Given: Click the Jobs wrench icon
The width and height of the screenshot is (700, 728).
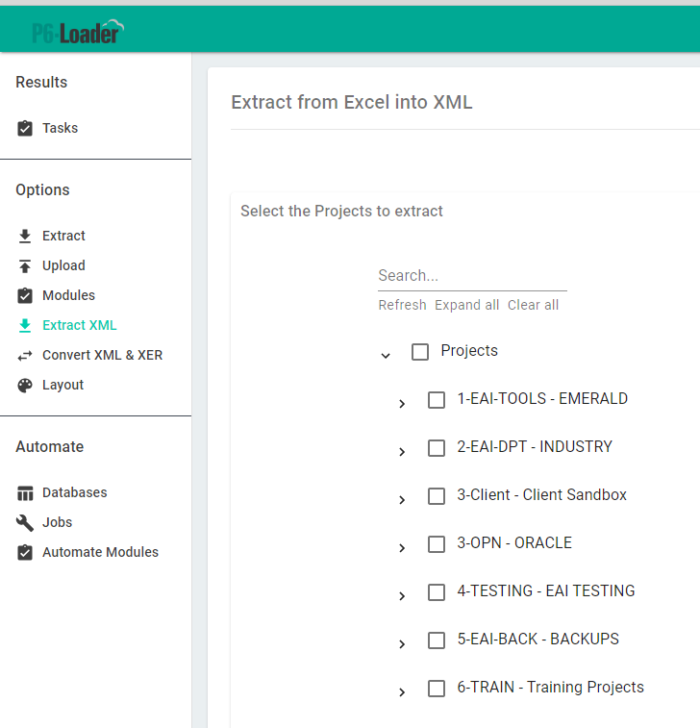Looking at the screenshot, I should point(25,522).
